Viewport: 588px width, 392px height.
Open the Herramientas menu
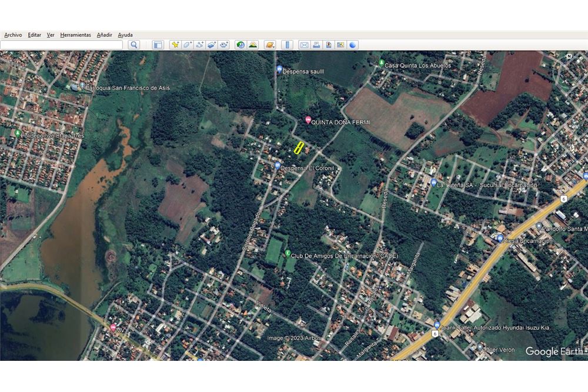pyautogui.click(x=75, y=35)
